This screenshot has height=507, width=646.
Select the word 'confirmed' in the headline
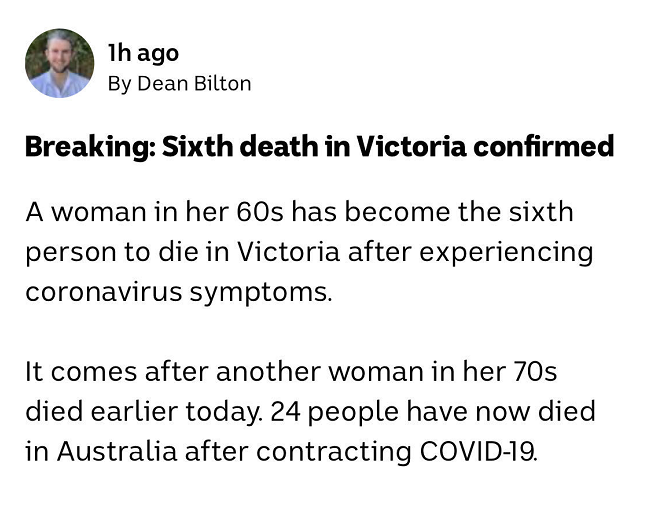[543, 146]
